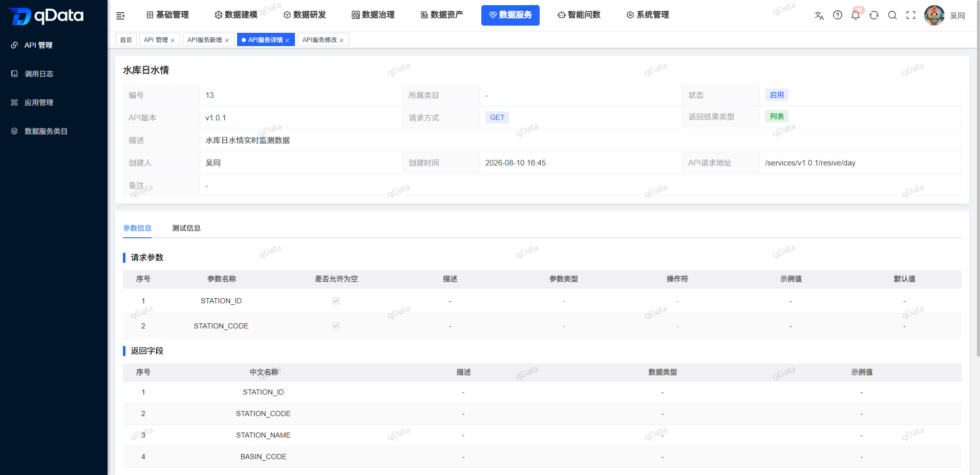The height and width of the screenshot is (475, 980).
Task: Open the language translation icon
Action: [819, 15]
